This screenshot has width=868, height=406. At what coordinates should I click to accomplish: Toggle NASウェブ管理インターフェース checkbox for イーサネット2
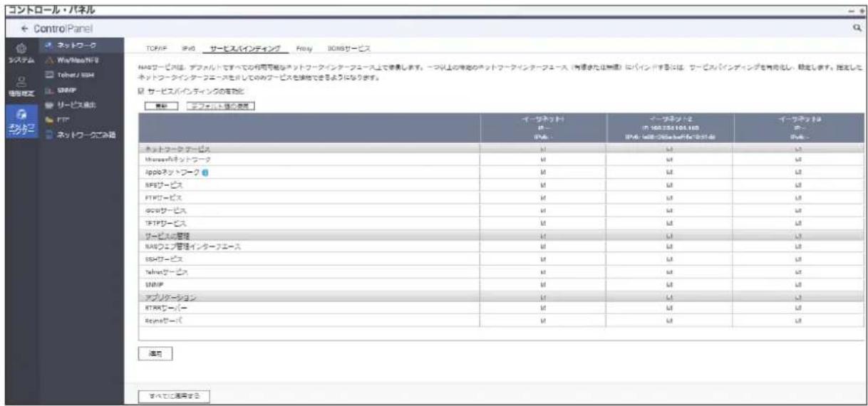670,246
